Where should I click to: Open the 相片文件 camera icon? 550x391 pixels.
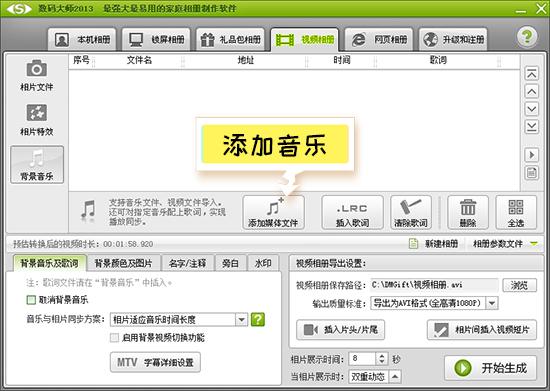pyautogui.click(x=36, y=68)
